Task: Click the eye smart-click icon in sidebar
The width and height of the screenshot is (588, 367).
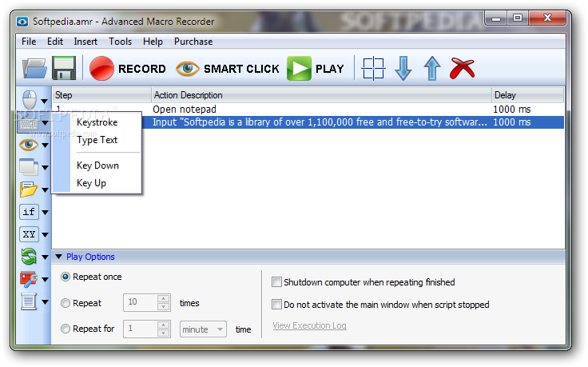Action: point(29,145)
